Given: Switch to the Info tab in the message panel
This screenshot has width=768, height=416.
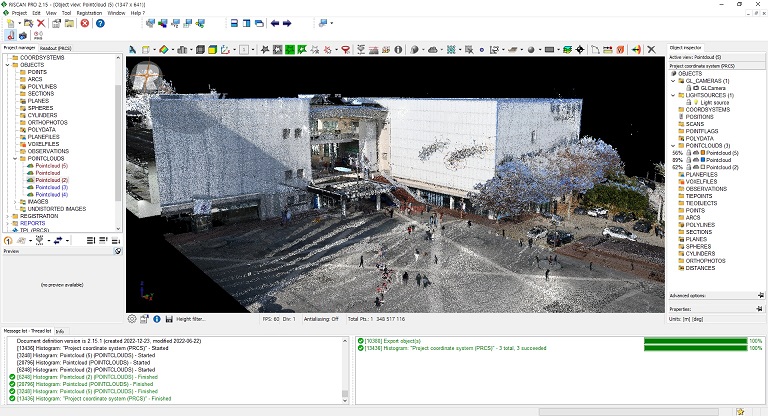Looking at the screenshot, I should pyautogui.click(x=60, y=331).
